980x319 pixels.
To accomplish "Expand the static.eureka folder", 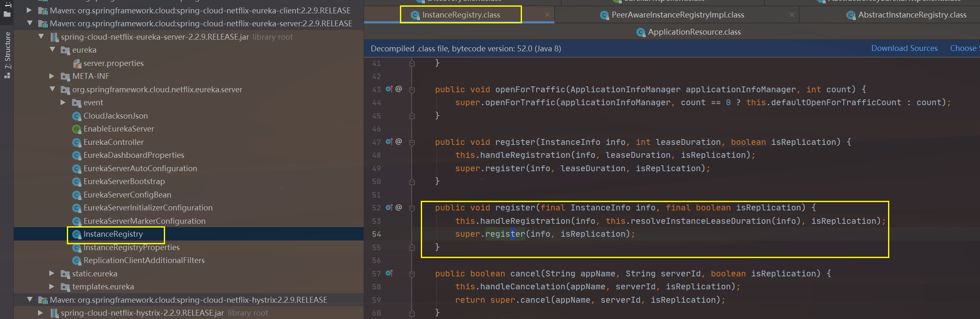I will click(x=52, y=273).
